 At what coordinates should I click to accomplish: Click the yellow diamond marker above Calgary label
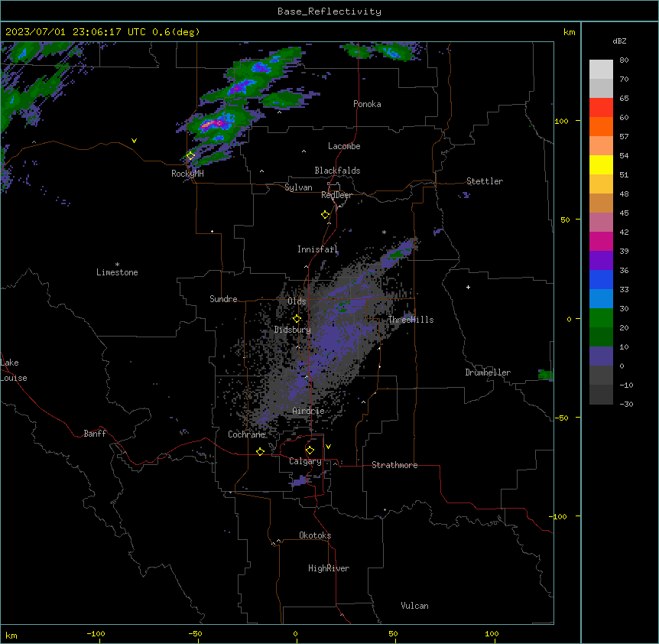point(310,450)
